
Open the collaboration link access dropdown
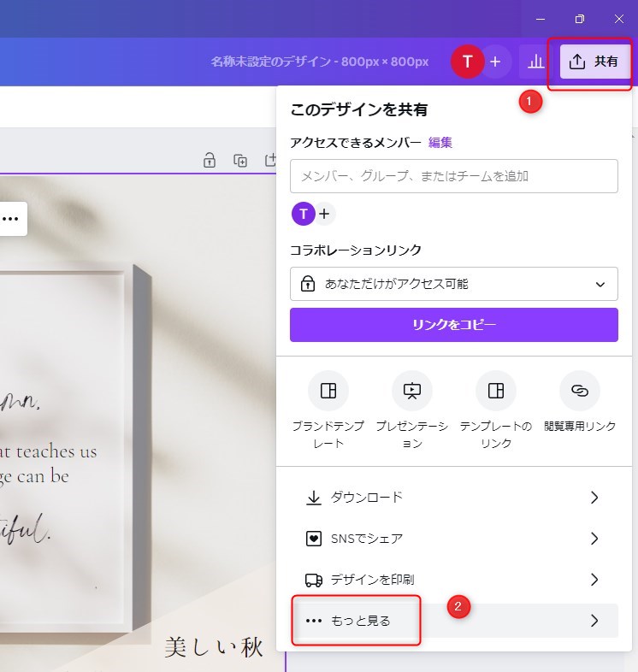pos(453,284)
